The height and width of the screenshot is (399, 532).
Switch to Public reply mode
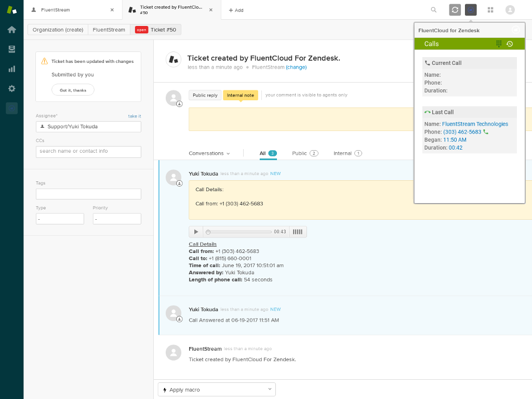tap(205, 95)
